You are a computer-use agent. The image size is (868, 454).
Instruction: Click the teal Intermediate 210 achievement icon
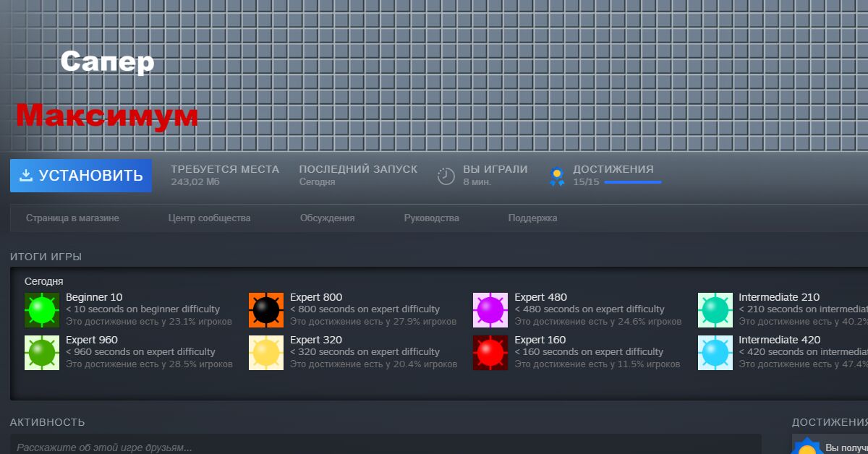(x=715, y=310)
